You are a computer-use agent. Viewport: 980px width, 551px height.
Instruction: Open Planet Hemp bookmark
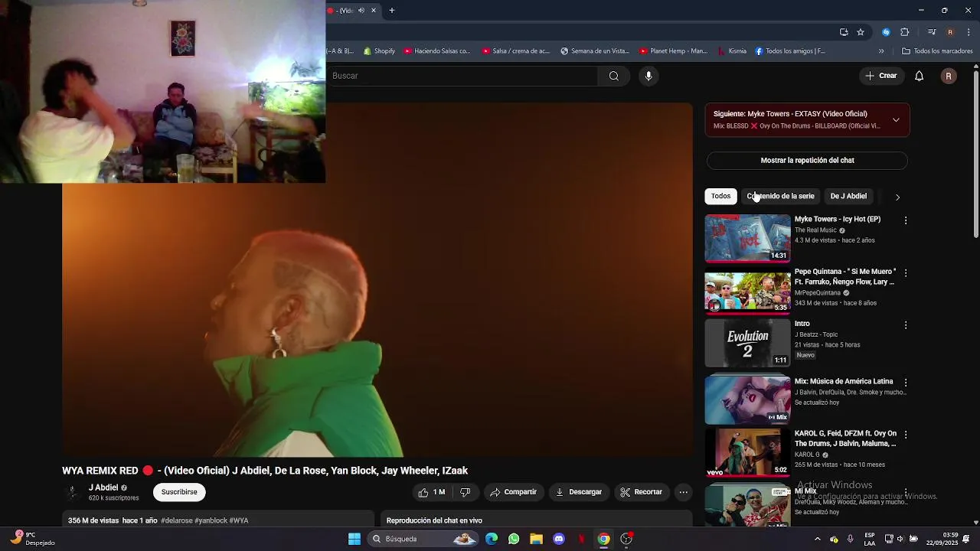[x=673, y=51]
